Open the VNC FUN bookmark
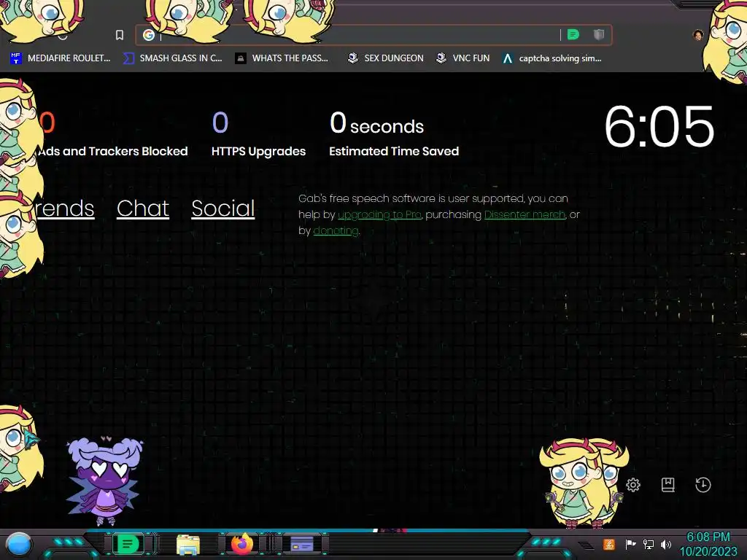Image resolution: width=747 pixels, height=560 pixels. click(463, 58)
